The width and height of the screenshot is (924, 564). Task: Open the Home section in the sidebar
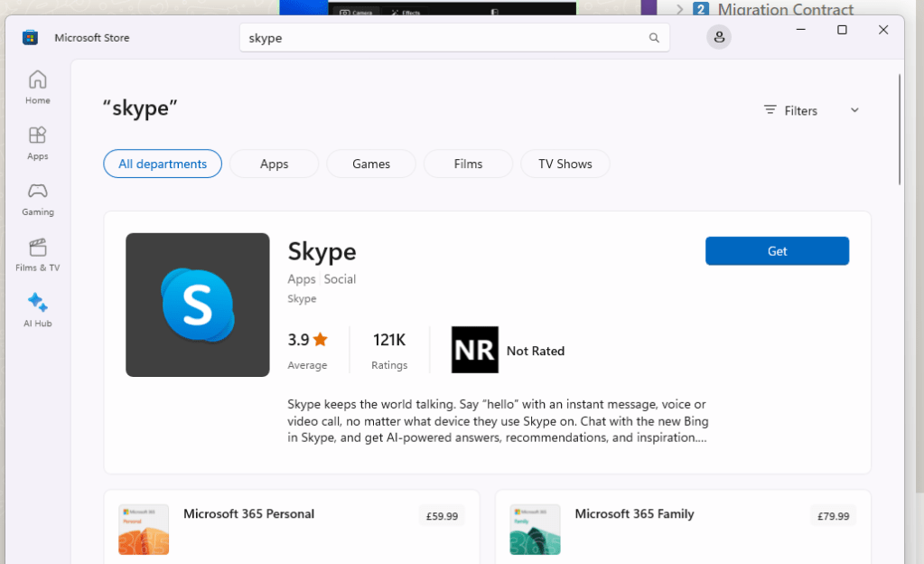click(x=38, y=88)
